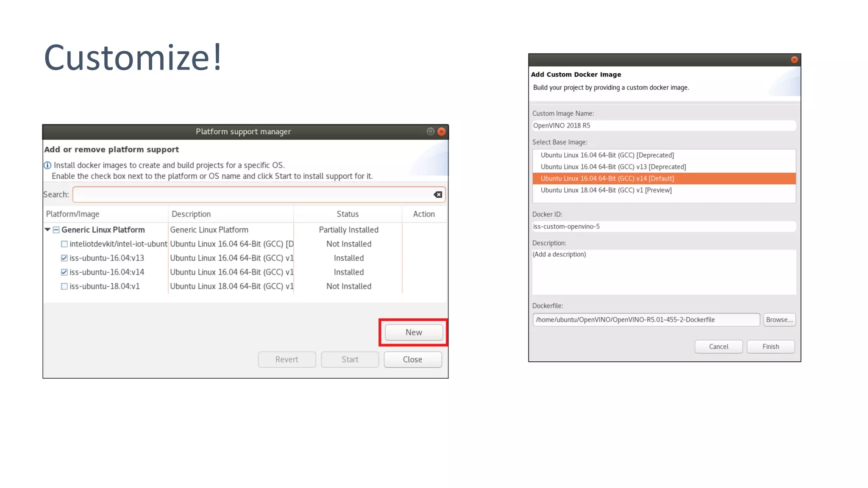868x488 pixels.
Task: Click New to add a custom image
Action: (414, 332)
